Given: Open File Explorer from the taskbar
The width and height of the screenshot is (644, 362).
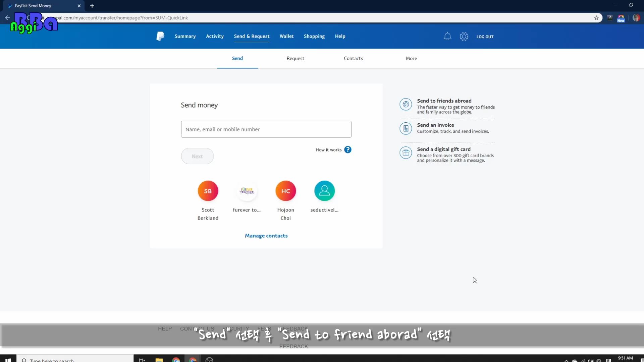Looking at the screenshot, I should pos(159,360).
